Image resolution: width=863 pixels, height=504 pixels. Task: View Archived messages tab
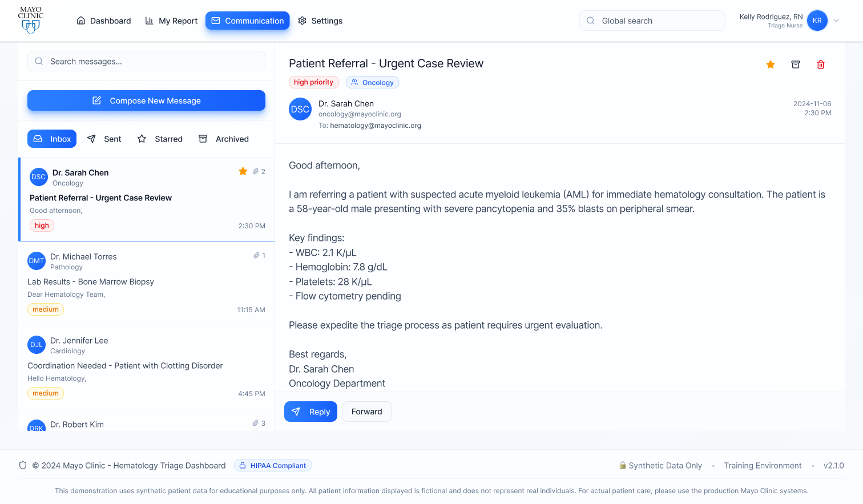click(x=223, y=139)
